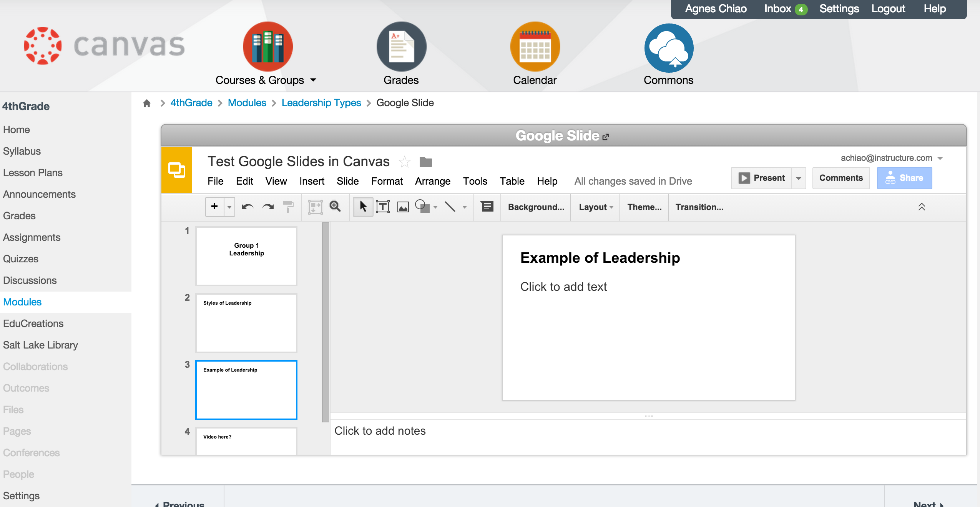Click the zoom to fit icon
Viewport: 980px width, 507px height.
point(315,207)
